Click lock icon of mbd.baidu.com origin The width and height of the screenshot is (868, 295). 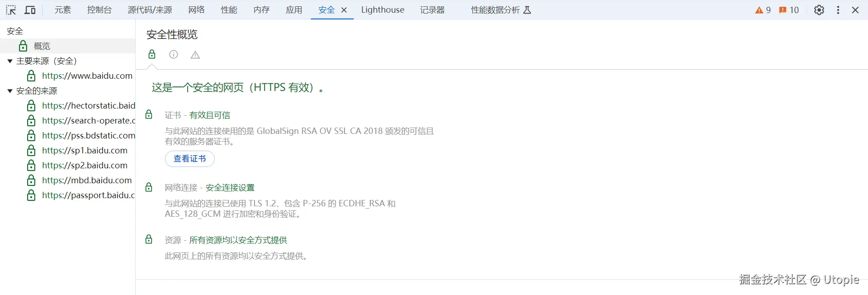31,180
